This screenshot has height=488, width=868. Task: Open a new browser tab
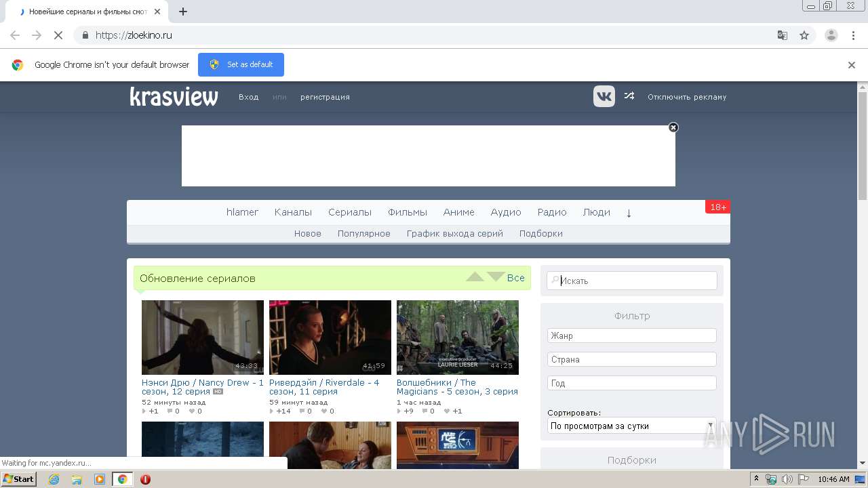(183, 12)
